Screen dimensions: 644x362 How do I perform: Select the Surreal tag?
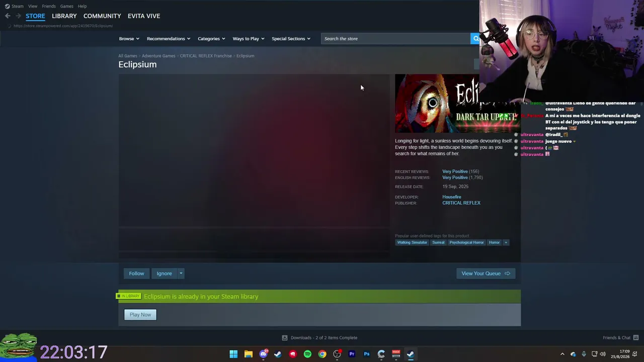(438, 242)
